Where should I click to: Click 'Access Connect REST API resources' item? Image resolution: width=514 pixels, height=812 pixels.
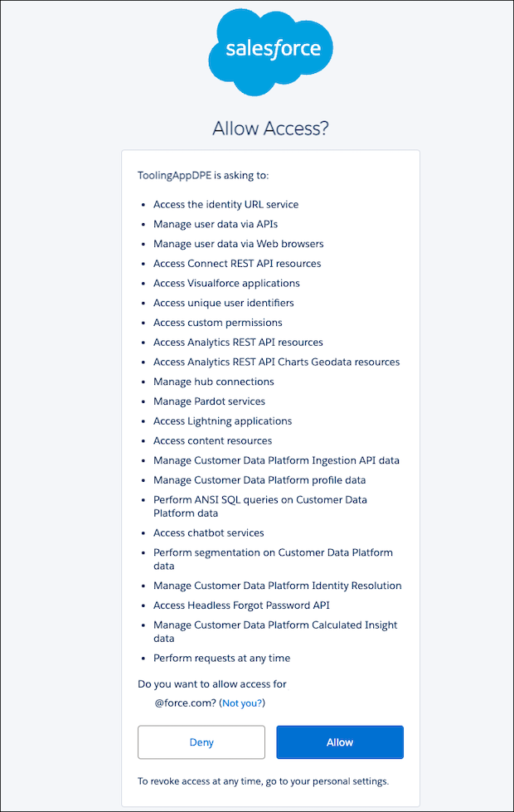click(237, 264)
